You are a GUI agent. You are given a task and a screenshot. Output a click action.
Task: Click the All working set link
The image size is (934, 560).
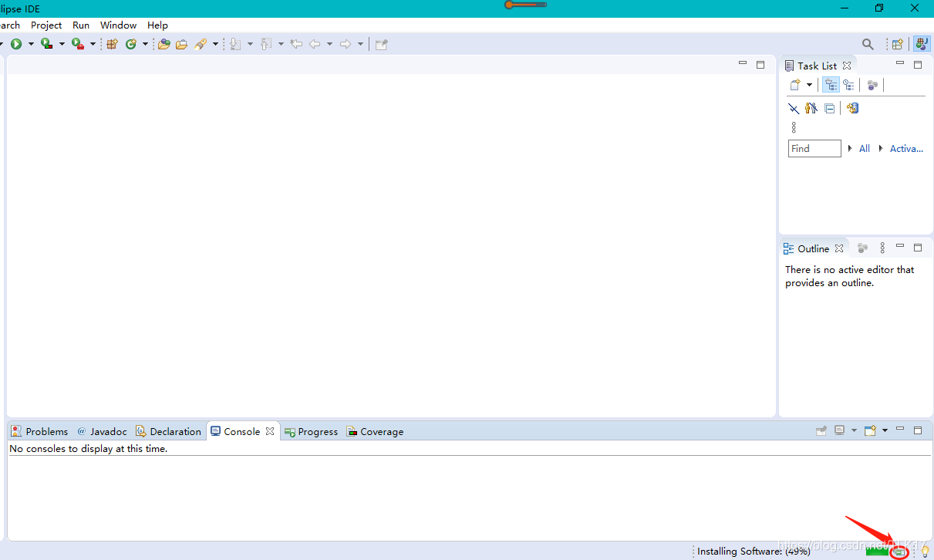[x=865, y=148]
